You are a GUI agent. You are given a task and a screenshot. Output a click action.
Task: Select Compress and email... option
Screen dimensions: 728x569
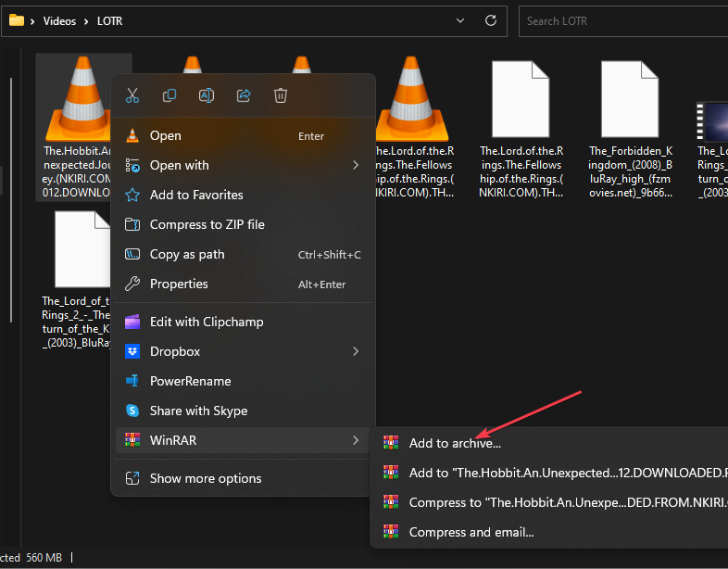[551, 531]
